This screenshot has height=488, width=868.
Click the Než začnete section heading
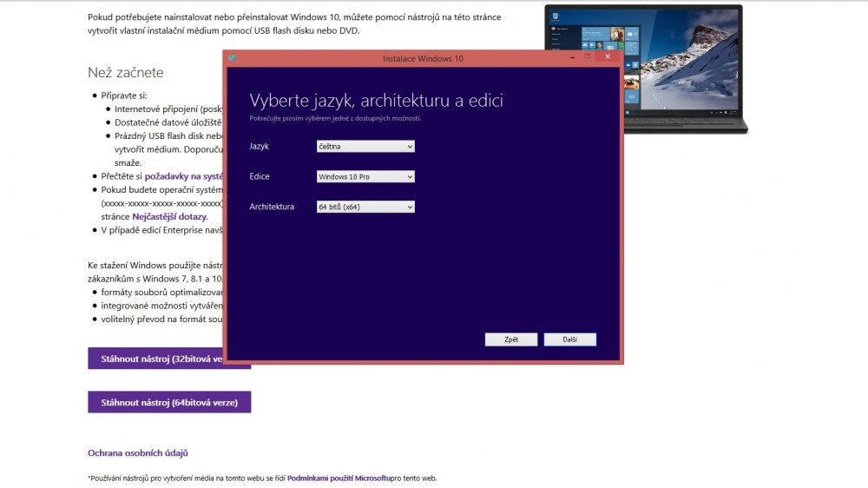125,72
